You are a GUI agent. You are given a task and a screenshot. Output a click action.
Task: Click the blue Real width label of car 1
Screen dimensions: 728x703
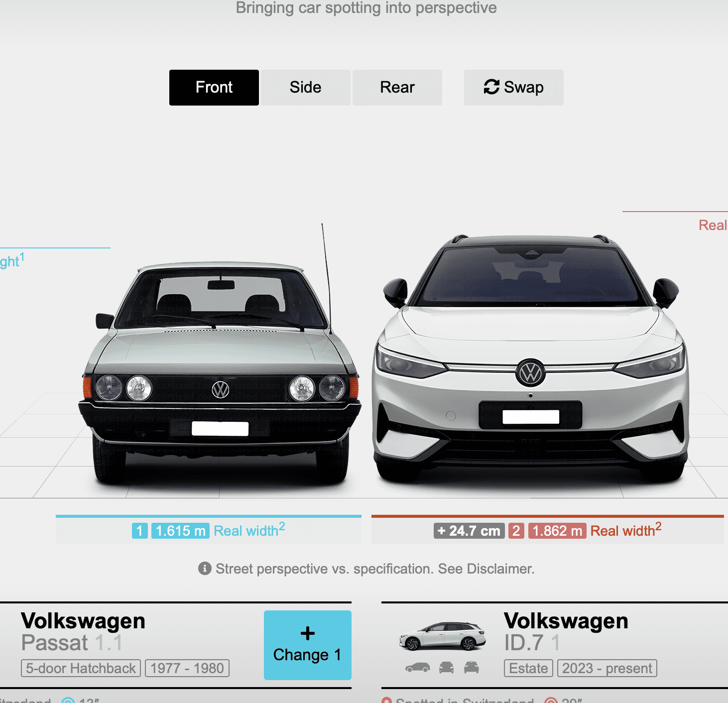249,530
